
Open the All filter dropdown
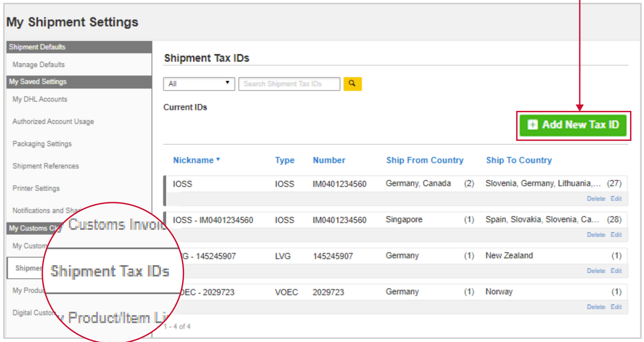199,84
